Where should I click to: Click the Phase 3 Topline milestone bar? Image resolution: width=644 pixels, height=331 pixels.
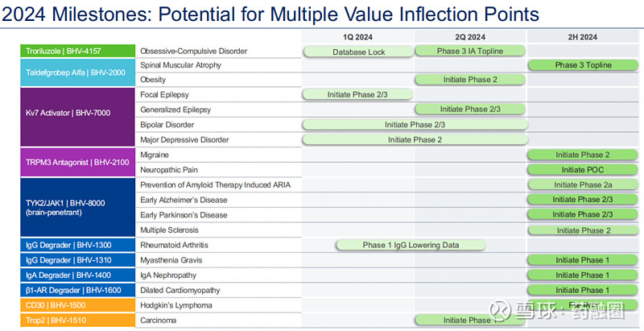[x=583, y=65]
